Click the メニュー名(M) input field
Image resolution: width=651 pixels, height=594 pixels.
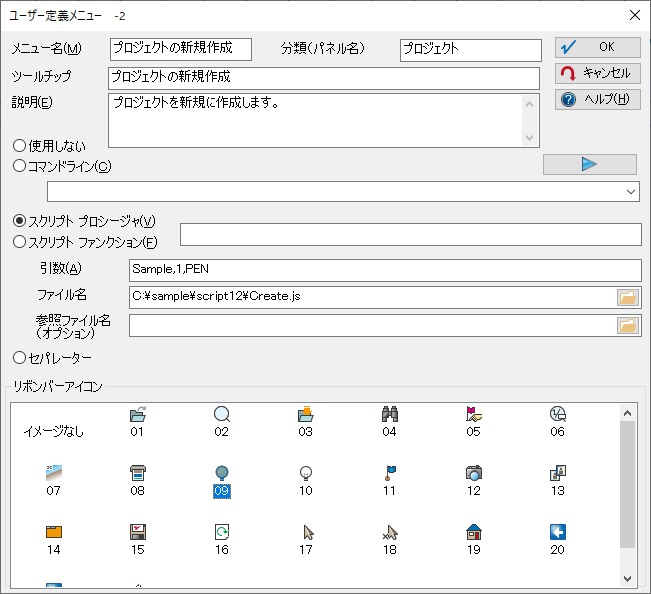coord(181,49)
